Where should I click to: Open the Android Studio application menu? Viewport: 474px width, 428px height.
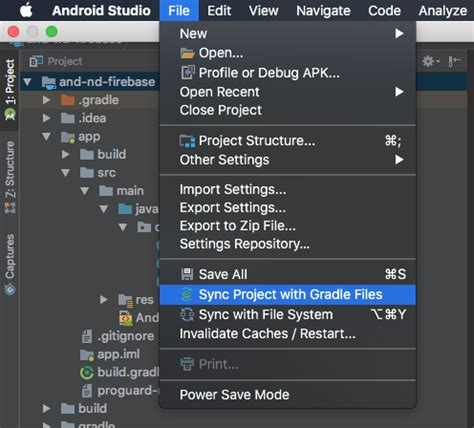101,11
